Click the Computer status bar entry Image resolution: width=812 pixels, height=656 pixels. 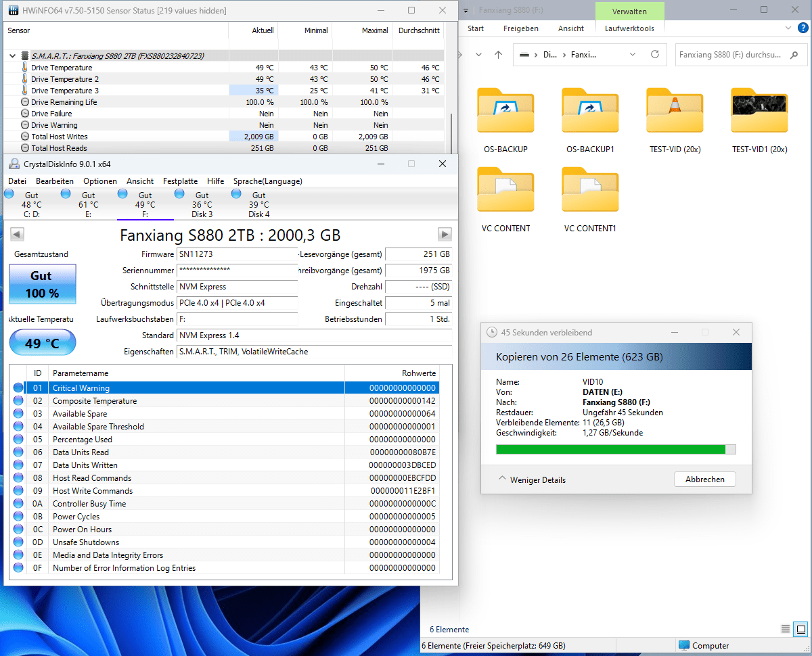[704, 646]
